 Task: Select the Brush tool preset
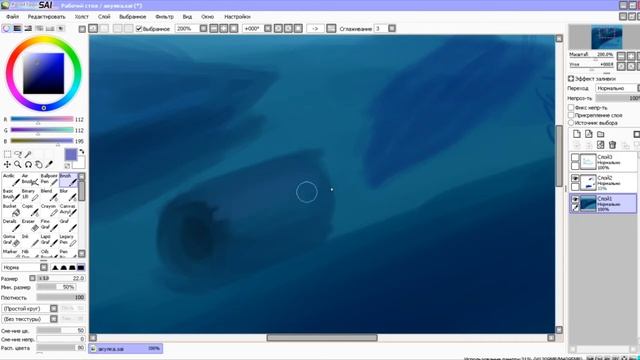(x=68, y=180)
